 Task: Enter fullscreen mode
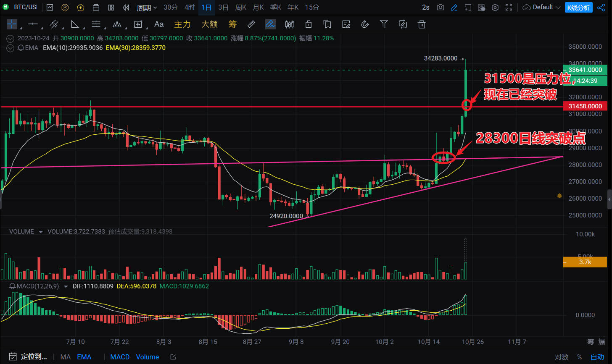(509, 8)
